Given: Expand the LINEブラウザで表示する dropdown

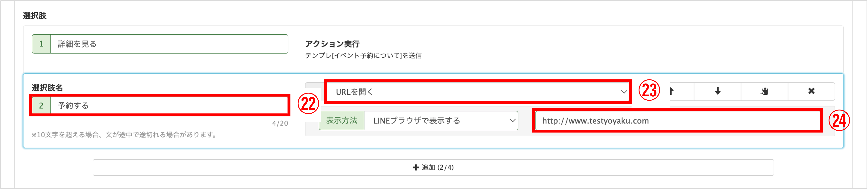Looking at the screenshot, I should click(x=441, y=121).
